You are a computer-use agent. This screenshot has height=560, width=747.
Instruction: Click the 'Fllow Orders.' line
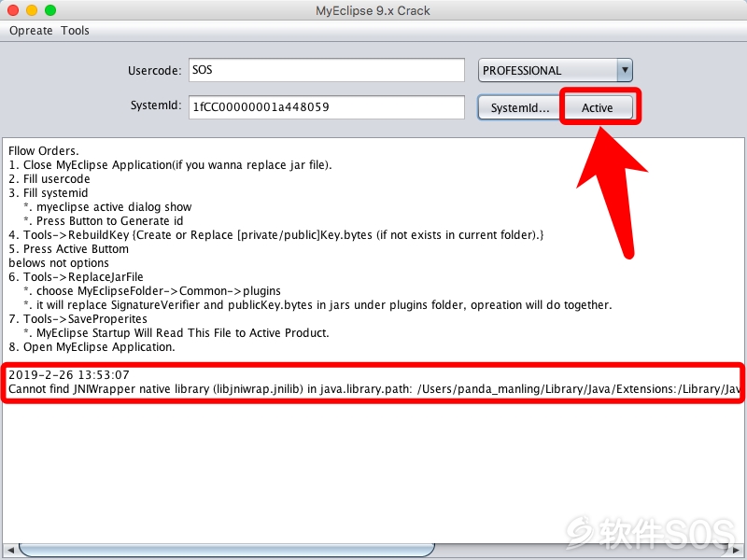click(x=44, y=151)
